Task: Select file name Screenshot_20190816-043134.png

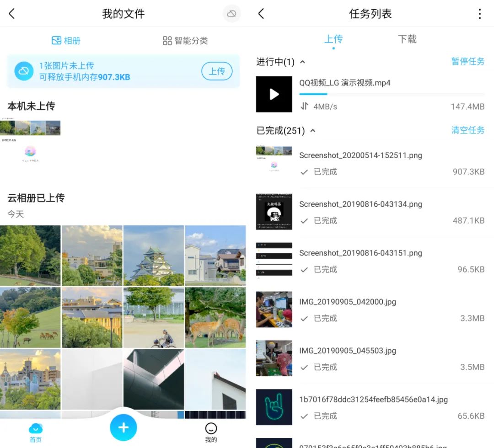Action: click(x=360, y=204)
